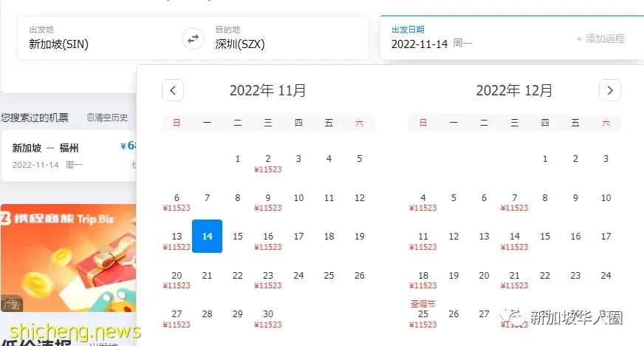Swap departure and destination cities
Screen dimensions: 644x346
[193, 38]
